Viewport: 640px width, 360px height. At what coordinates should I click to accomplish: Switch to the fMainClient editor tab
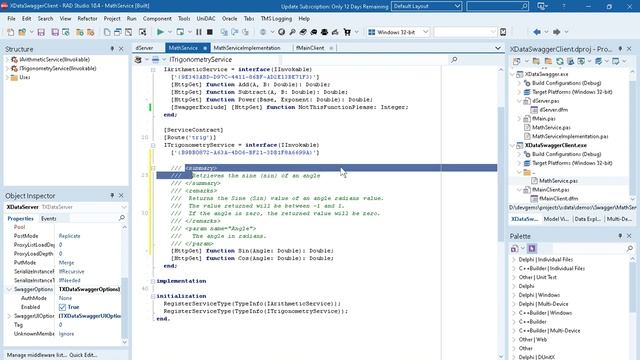pos(310,48)
